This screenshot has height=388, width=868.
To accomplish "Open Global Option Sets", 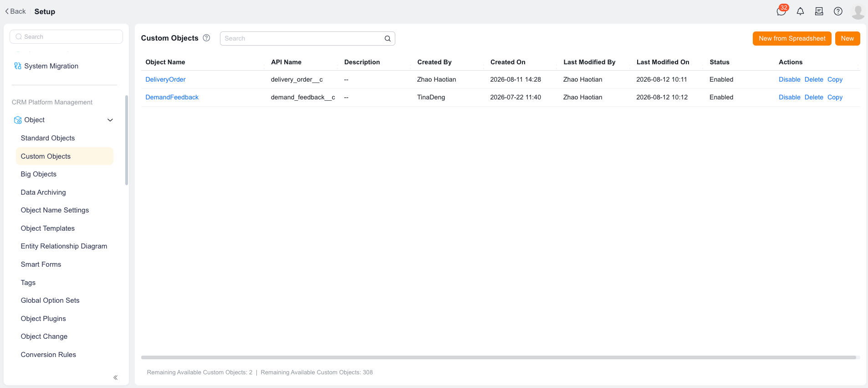I will pos(50,300).
